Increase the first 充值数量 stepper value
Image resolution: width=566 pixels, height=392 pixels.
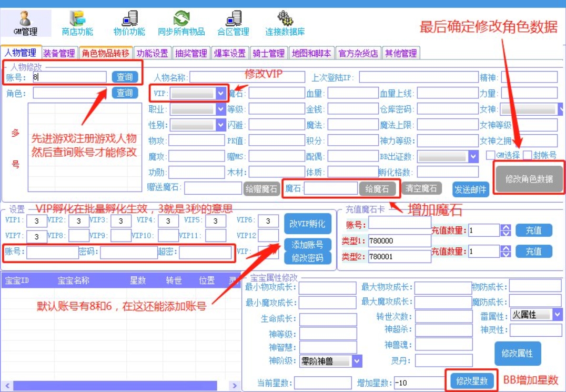(x=506, y=227)
